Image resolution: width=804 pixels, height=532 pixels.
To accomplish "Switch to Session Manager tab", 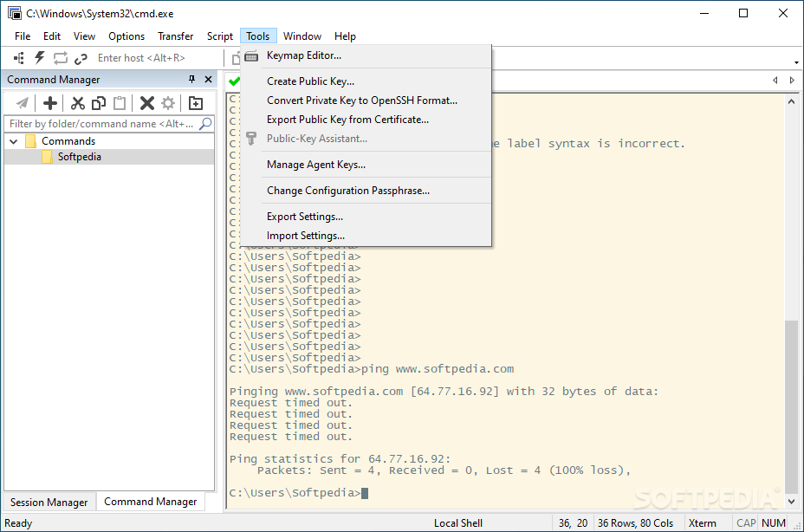I will 49,503.
